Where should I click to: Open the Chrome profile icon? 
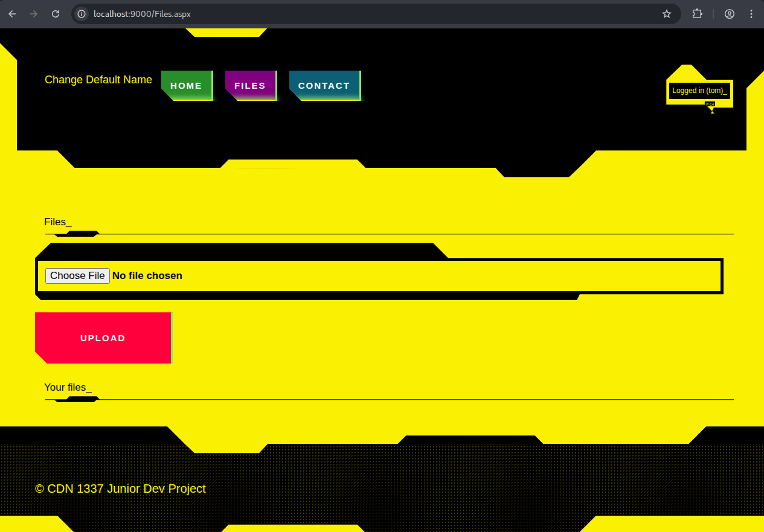pyautogui.click(x=730, y=14)
